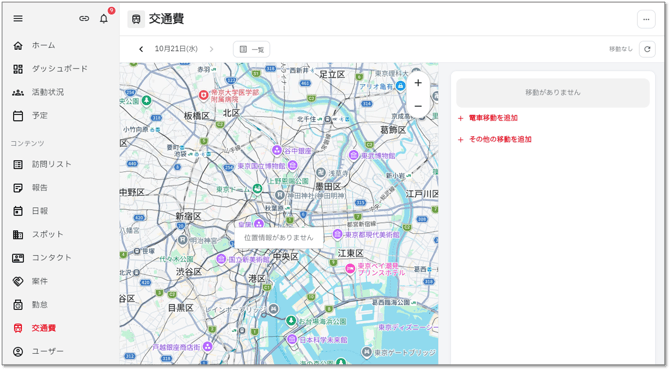Click 電車移動を追加 link
This screenshot has height=370, width=670.
point(493,118)
